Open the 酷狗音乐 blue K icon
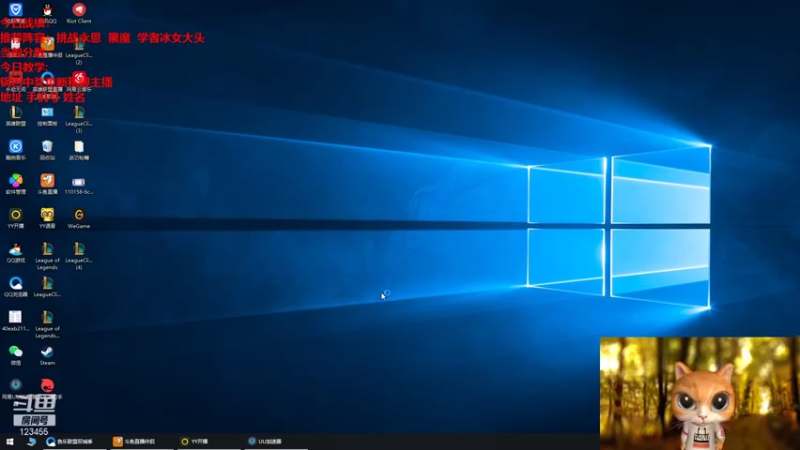 coord(16,150)
